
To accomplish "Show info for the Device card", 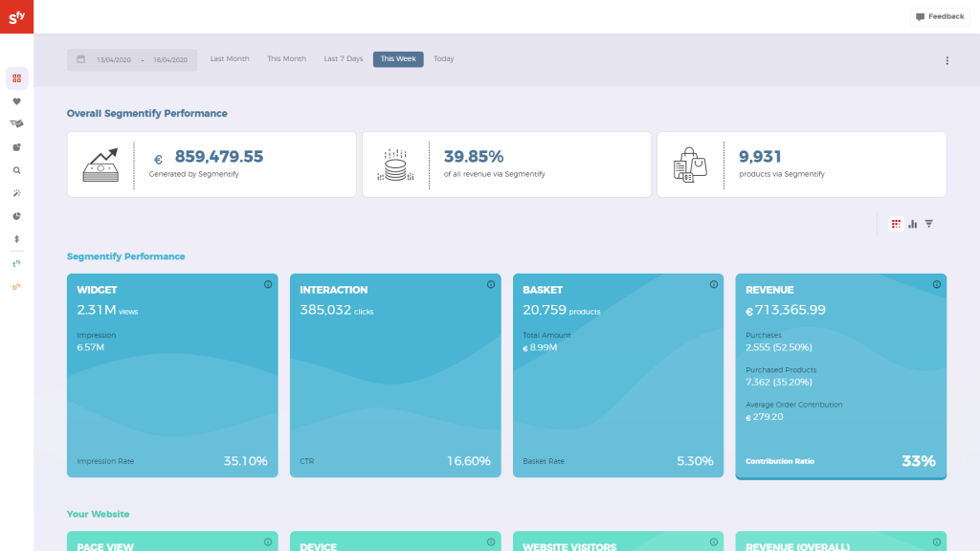I will click(491, 542).
